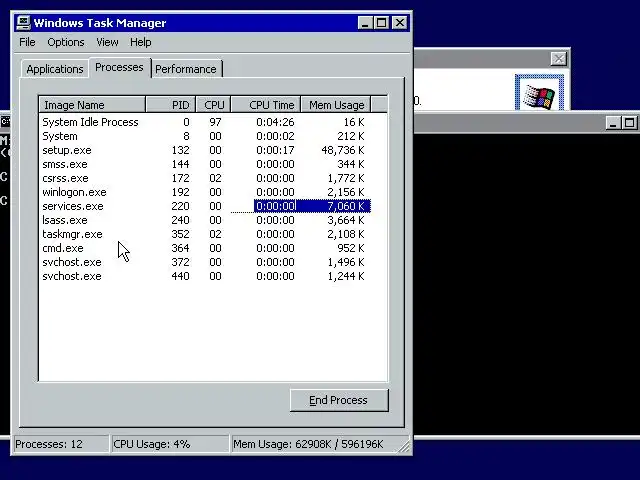
Task: Select the services.exe process
Action: point(204,206)
